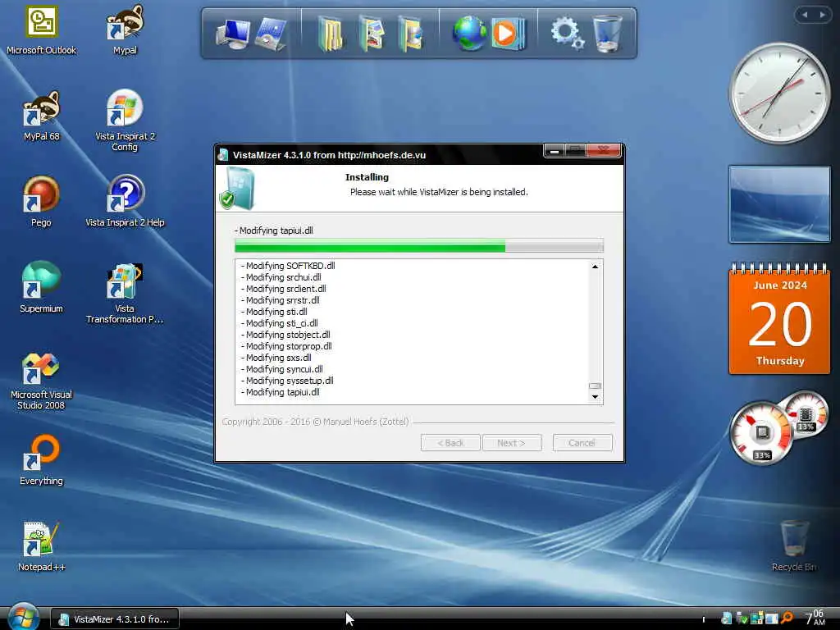Viewport: 840px width, 630px height.
Task: Launch the media player icon in the dock
Action: point(508,33)
